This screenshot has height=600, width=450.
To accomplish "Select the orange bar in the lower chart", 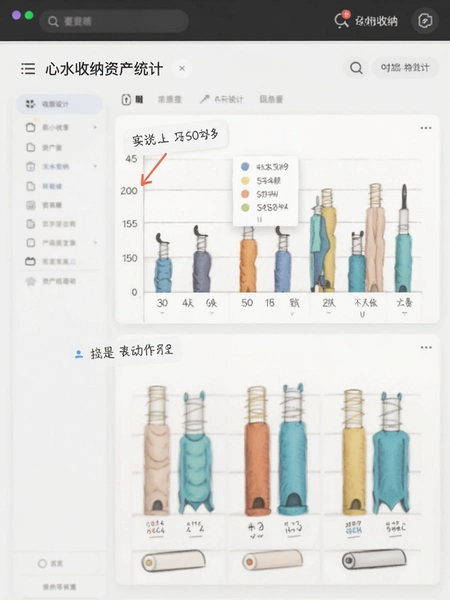I will [x=258, y=451].
